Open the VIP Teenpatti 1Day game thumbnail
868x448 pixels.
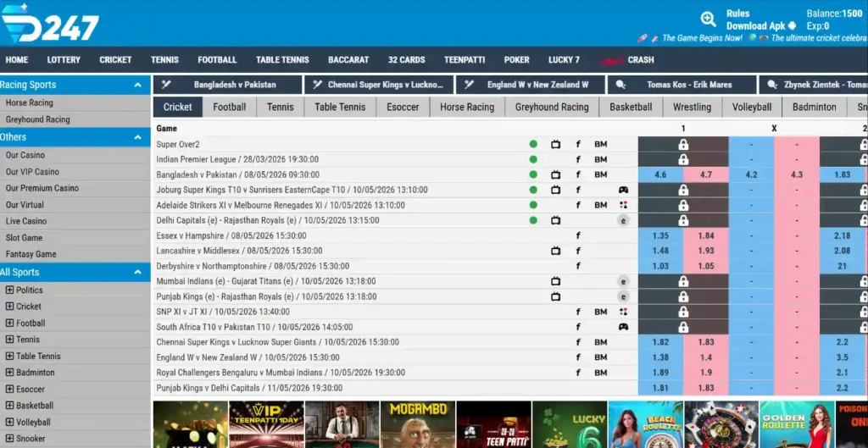(266, 424)
